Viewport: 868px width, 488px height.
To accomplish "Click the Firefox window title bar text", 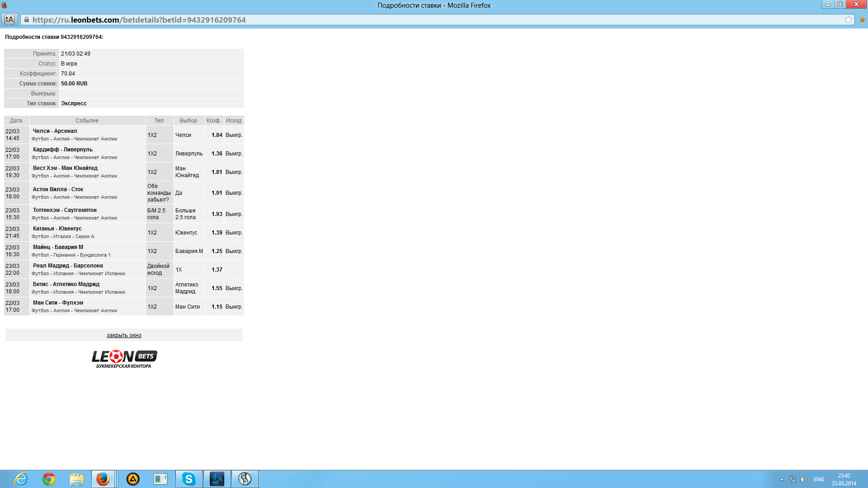I will tap(434, 5).
